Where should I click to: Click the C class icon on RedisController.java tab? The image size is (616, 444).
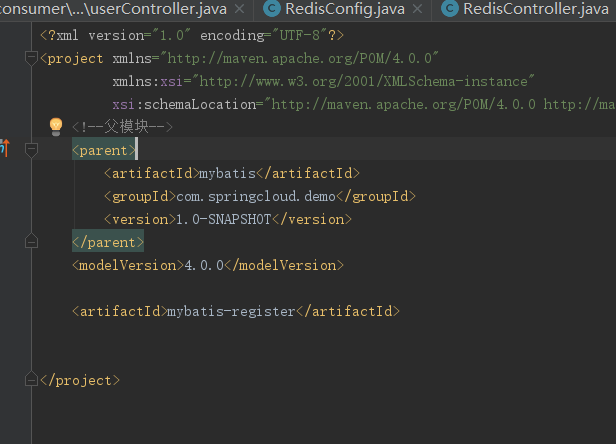click(450, 8)
